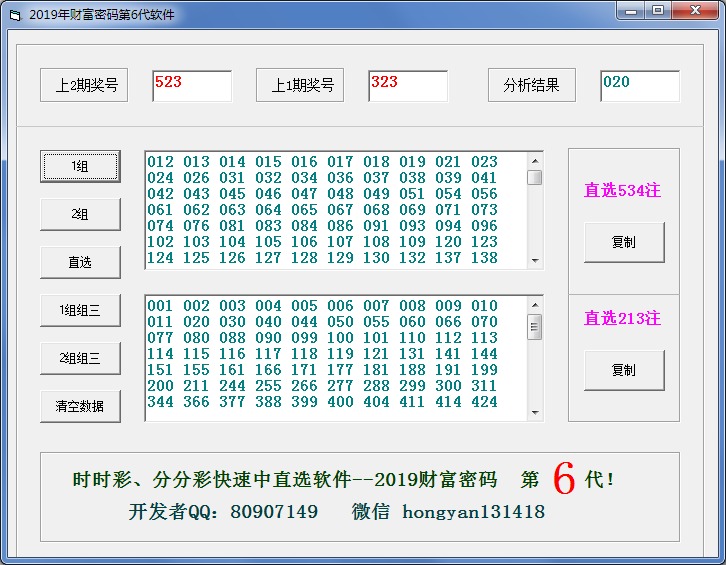The width and height of the screenshot is (726, 565).
Task: Click the analysis result field showing 020
Action: pyautogui.click(x=640, y=86)
